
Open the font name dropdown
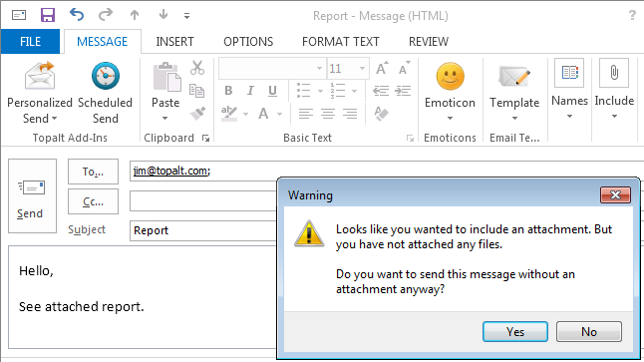pos(319,68)
